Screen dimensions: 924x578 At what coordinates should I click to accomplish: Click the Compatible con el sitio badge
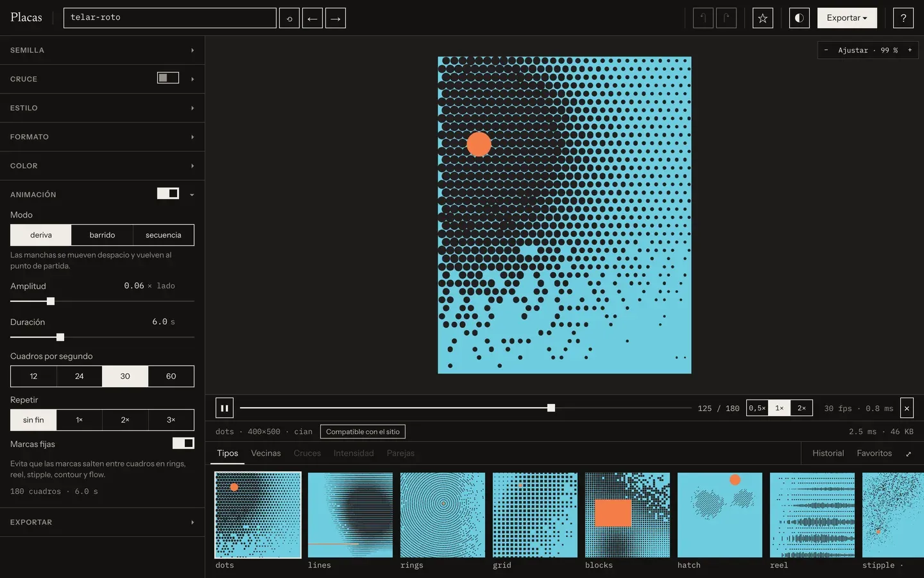pyautogui.click(x=363, y=432)
